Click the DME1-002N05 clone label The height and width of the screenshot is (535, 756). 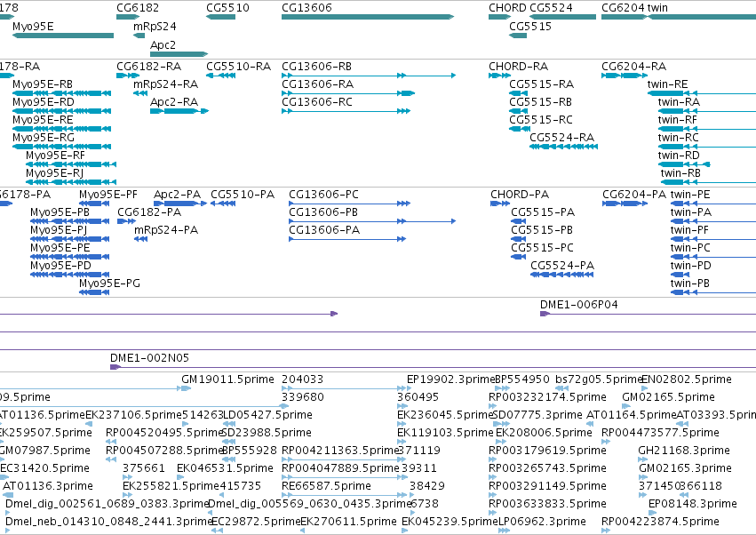[149, 358]
